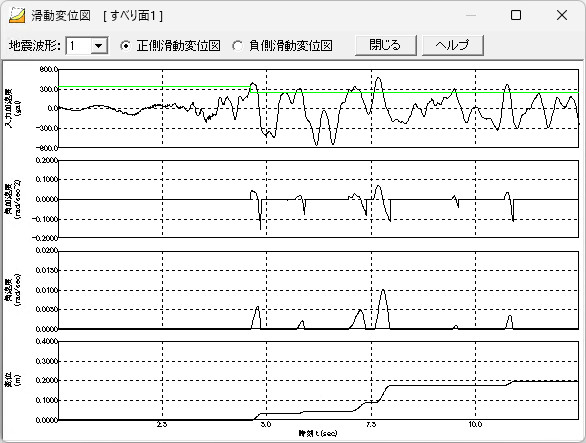Click the 滑動変位図 app icon in title bar
Image resolution: width=586 pixels, height=443 pixels.
pos(17,15)
